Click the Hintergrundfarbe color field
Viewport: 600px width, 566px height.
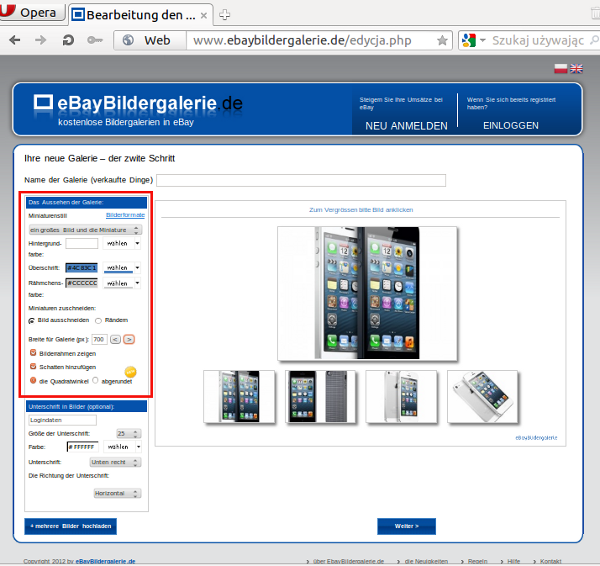[x=82, y=243]
